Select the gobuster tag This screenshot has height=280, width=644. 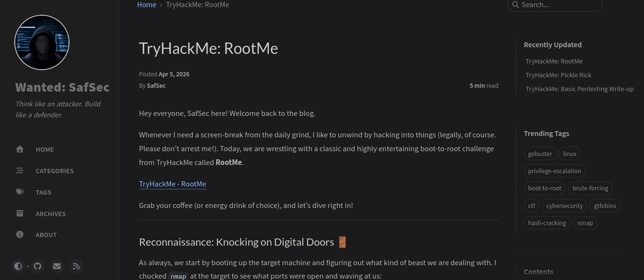(x=540, y=154)
